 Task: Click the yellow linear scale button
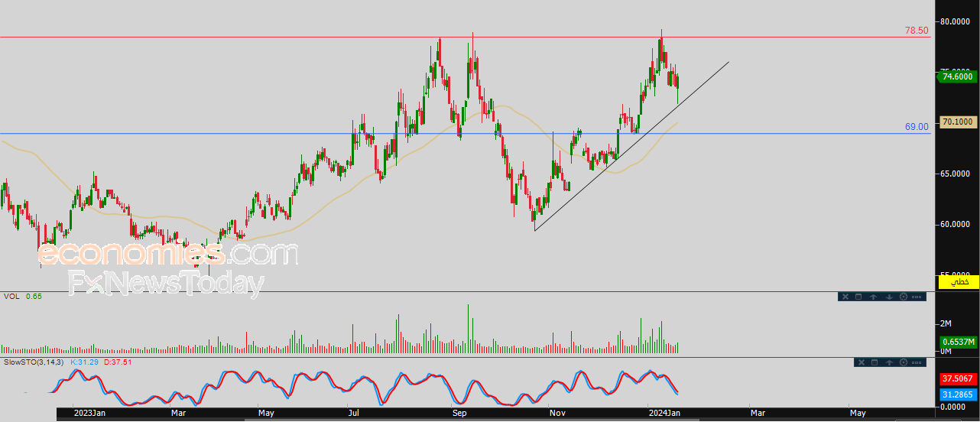pos(959,282)
